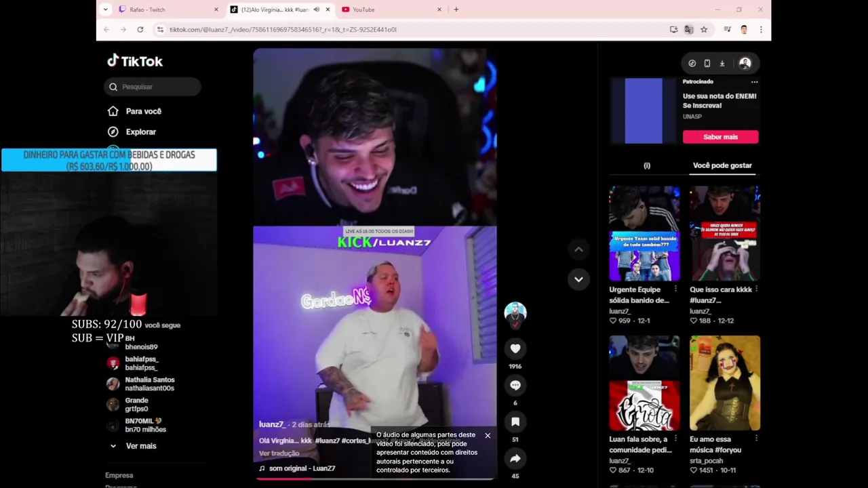The width and height of the screenshot is (868, 488).
Task: Open the #luanz7 hashtag in the caption
Action: [328, 441]
